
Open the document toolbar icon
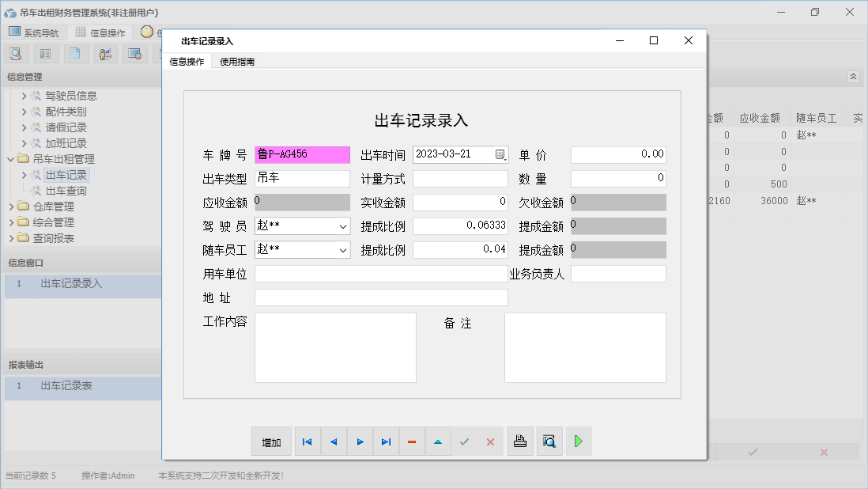click(74, 53)
